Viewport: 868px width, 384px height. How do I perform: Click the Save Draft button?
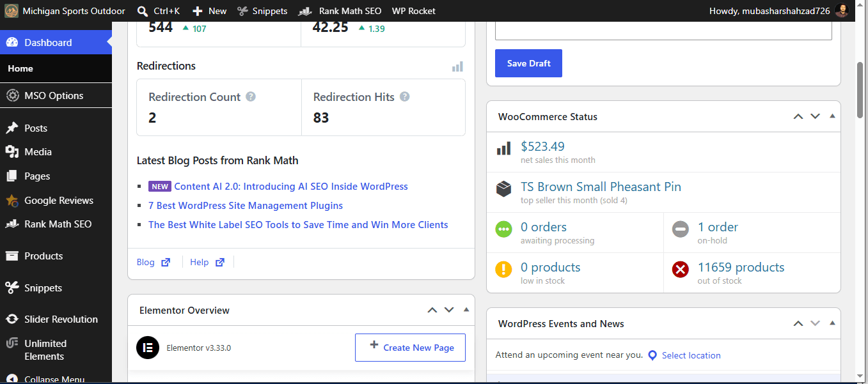tap(528, 63)
